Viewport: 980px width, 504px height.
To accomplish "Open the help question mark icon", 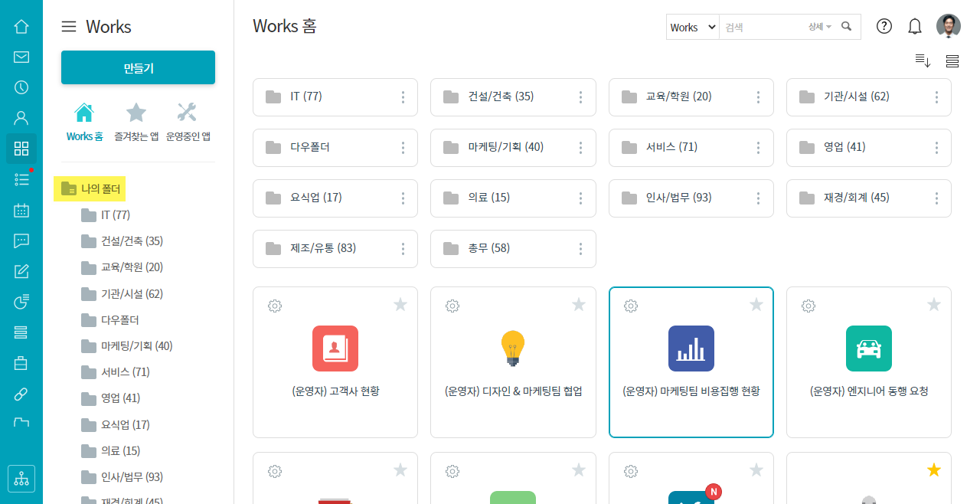I will click(x=884, y=27).
